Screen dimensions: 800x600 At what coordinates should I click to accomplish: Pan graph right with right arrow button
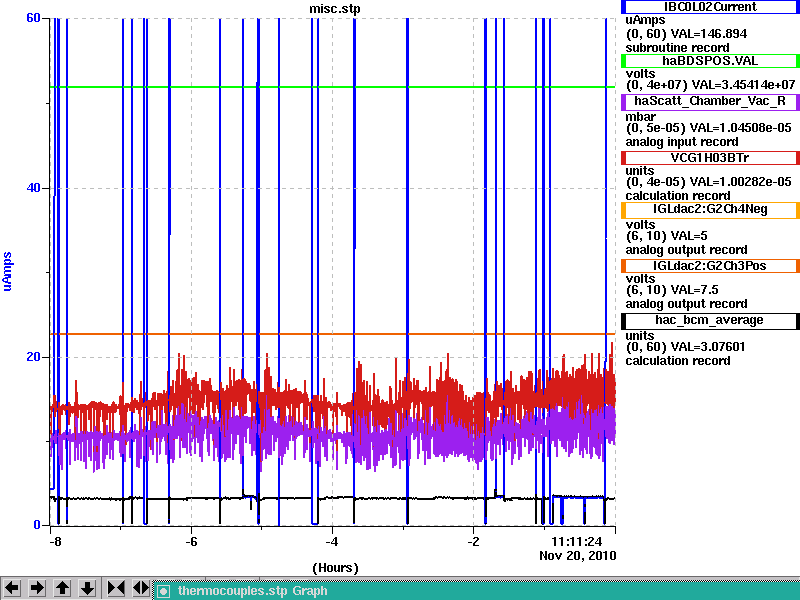[x=37, y=588]
